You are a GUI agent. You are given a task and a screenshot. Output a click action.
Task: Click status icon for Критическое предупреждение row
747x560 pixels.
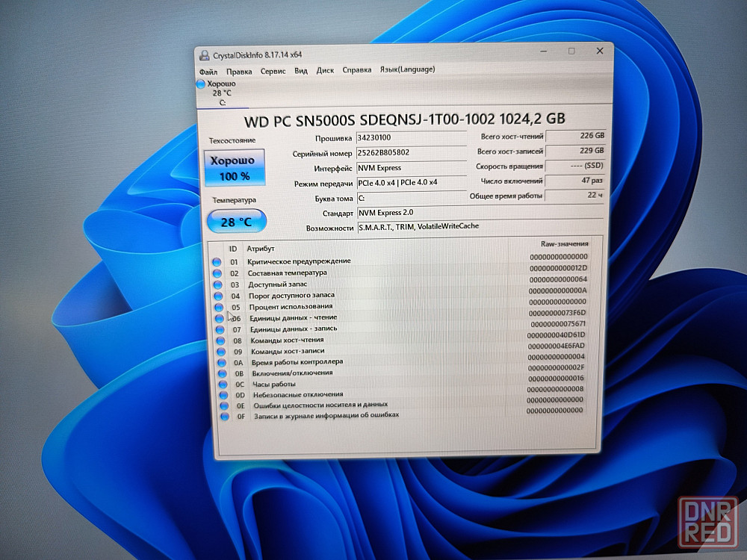[x=217, y=262]
